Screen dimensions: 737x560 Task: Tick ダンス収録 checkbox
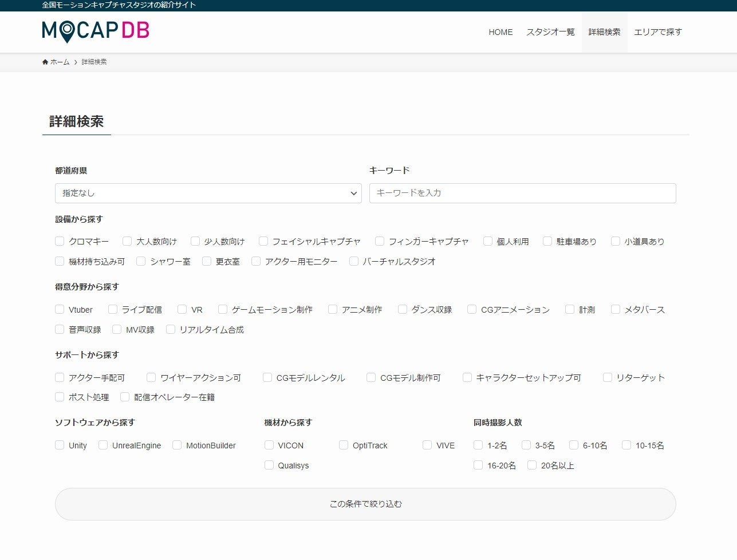click(403, 309)
